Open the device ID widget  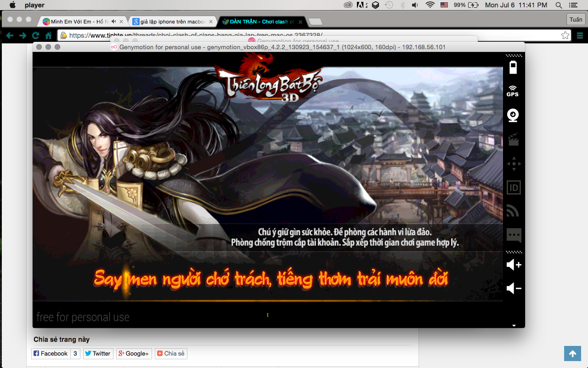pos(513,187)
